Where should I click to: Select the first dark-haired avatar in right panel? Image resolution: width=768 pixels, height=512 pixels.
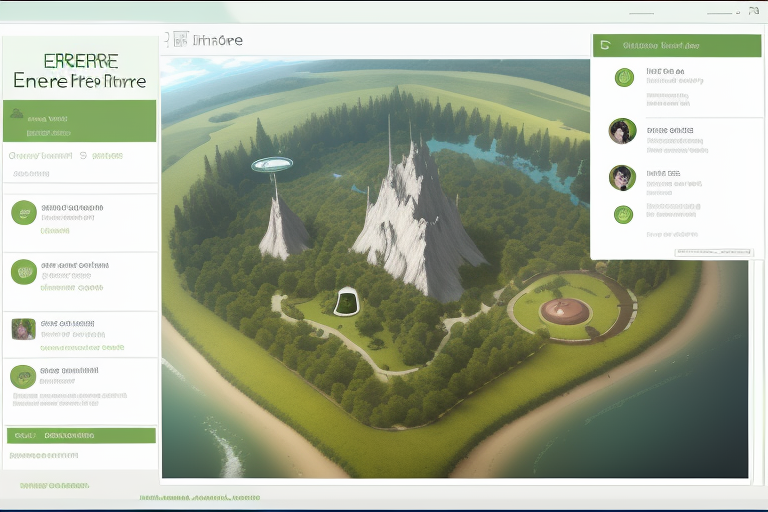tap(622, 131)
